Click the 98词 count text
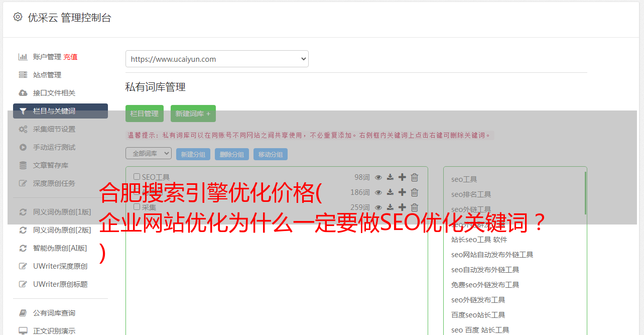 coord(362,177)
